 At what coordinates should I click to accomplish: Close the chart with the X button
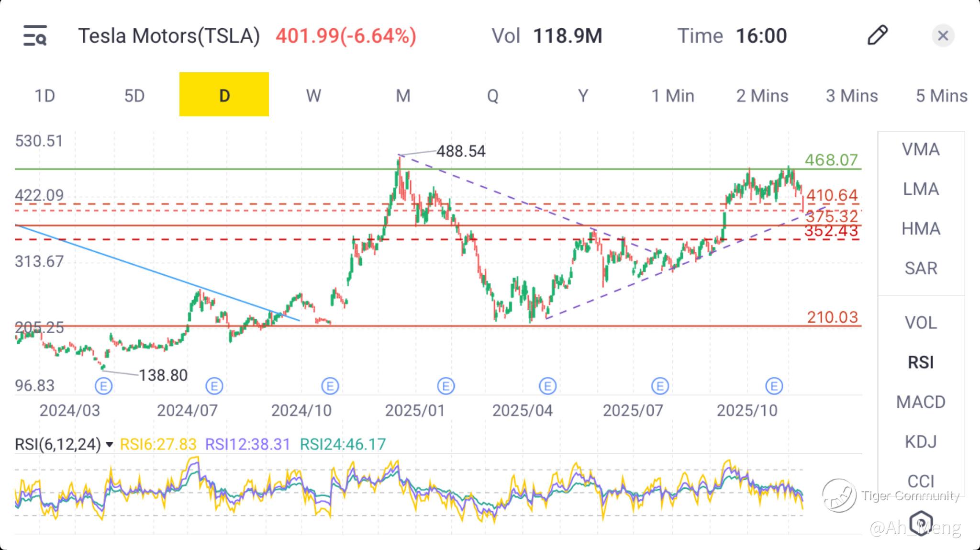[x=943, y=36]
